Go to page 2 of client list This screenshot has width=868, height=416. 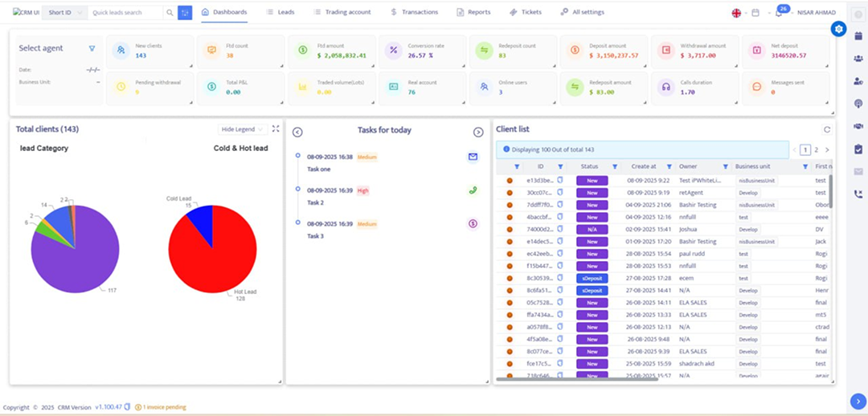(x=815, y=150)
